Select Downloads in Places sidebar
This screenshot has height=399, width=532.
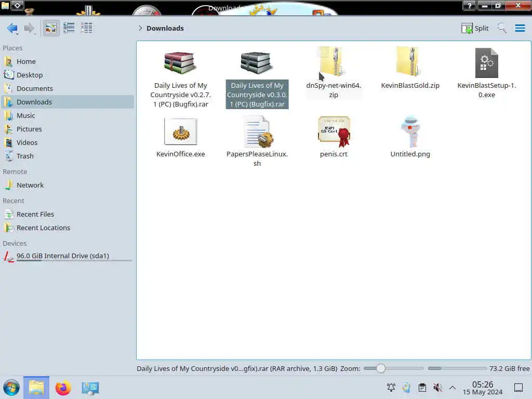click(x=68, y=102)
